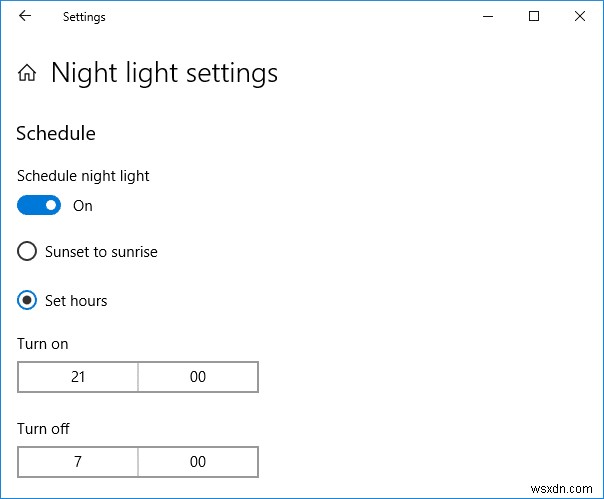604x499 pixels.
Task: Select the Sunset to sunrise radio button
Action: click(28, 252)
